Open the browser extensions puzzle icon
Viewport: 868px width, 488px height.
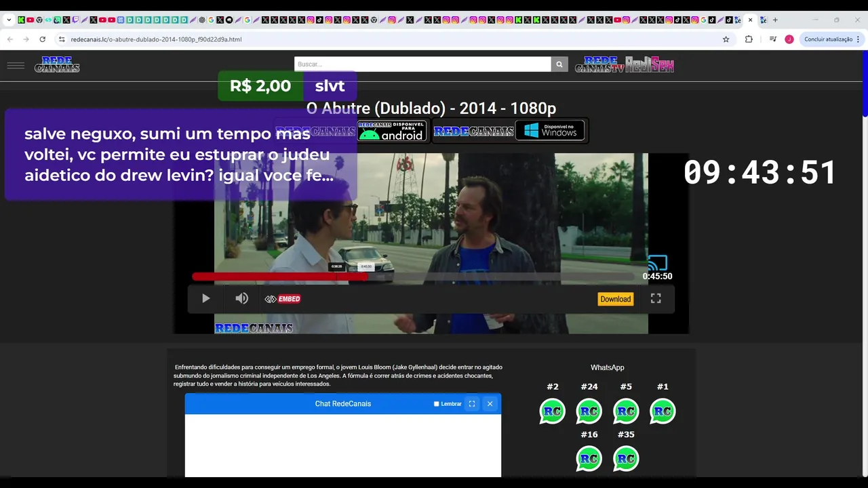pyautogui.click(x=749, y=39)
